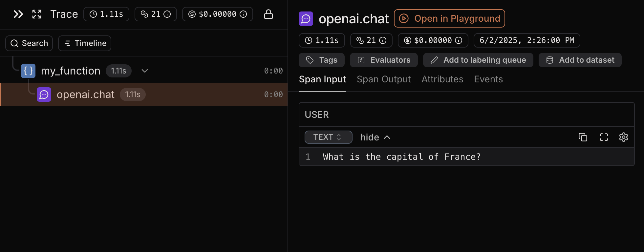Click the openai.chat header chat icon

coord(306,19)
